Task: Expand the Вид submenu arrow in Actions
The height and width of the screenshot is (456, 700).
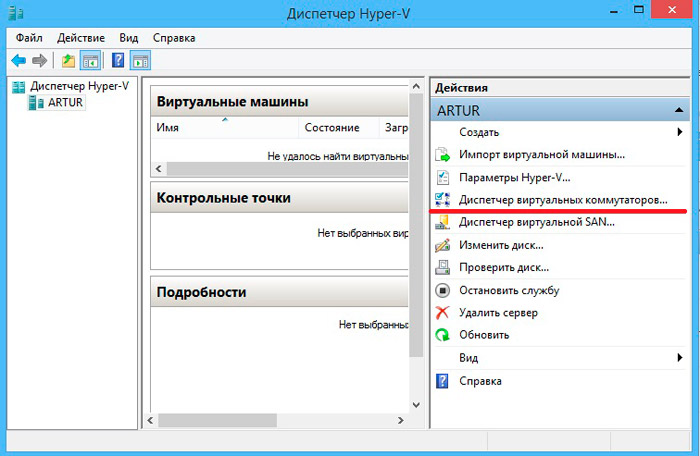Action: pos(679,357)
